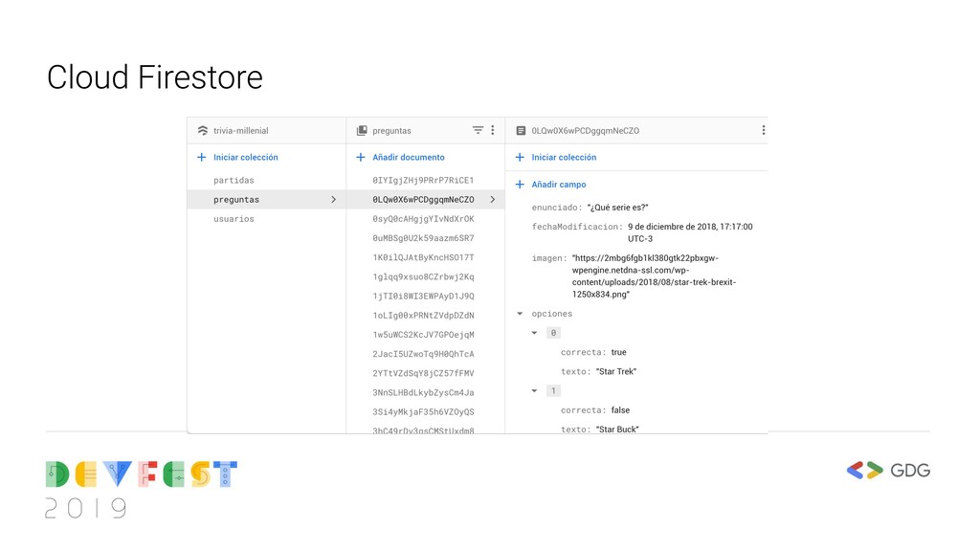This screenshot has height=551, width=980.
Task: Collapse the opciones field
Action: [520, 314]
